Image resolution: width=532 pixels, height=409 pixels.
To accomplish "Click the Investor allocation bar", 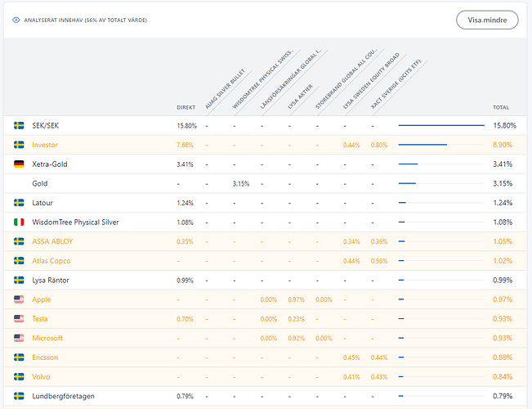I will 441,145.
